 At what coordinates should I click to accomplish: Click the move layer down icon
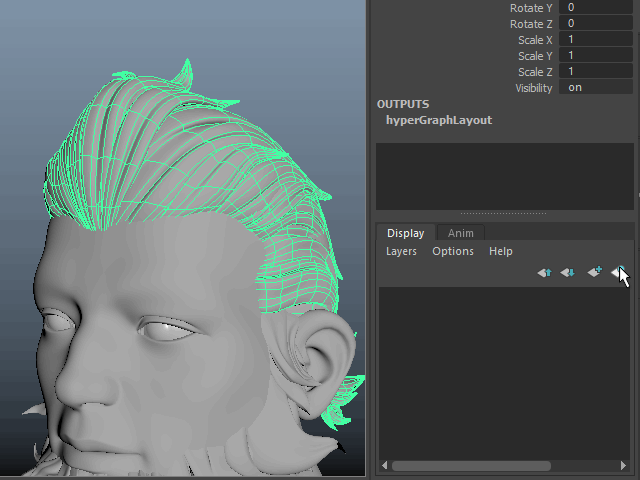pyautogui.click(x=567, y=272)
